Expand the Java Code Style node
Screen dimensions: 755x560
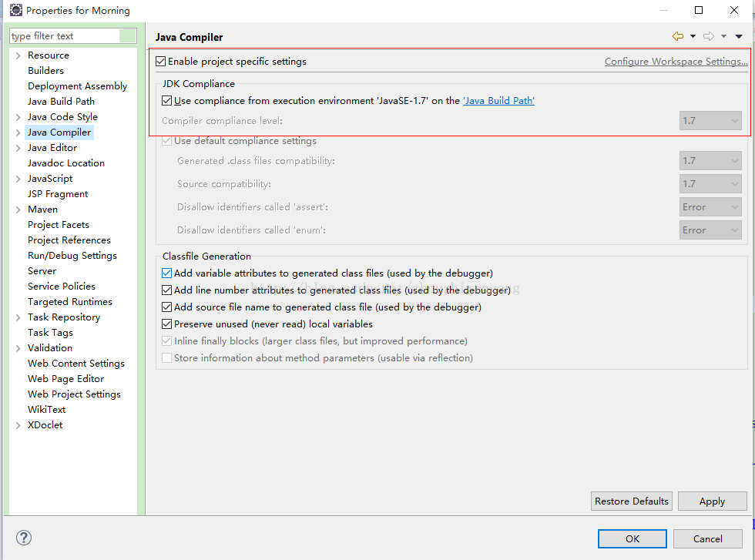(18, 117)
